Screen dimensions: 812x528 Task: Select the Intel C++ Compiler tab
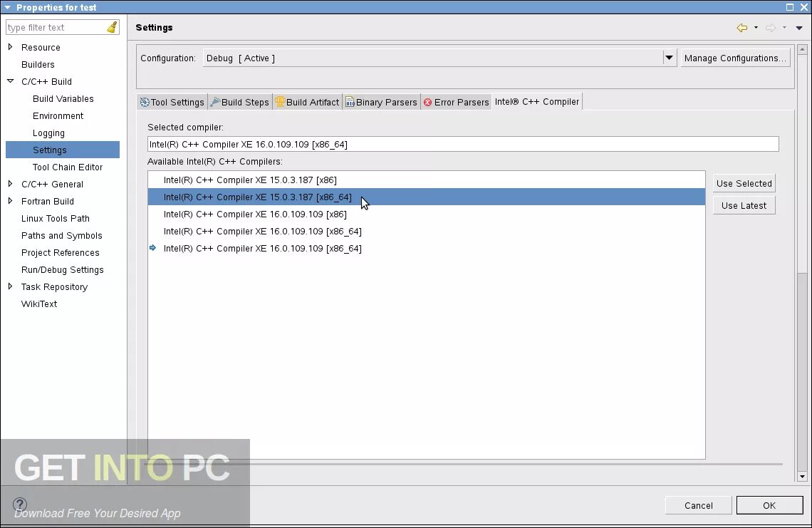(x=537, y=102)
